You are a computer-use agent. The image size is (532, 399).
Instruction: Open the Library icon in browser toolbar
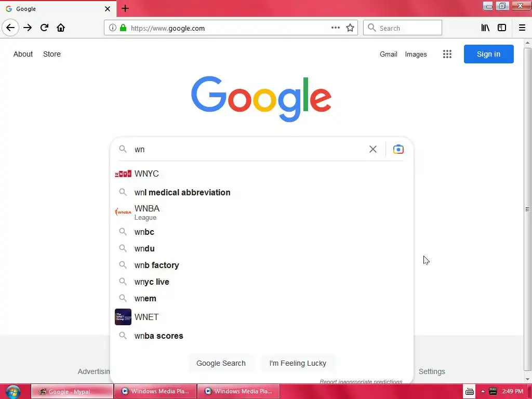(x=485, y=28)
